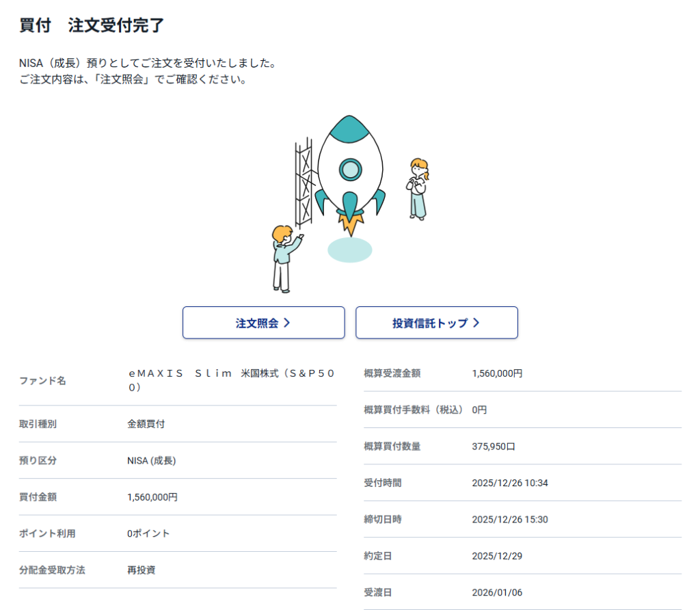Click the 再投資 distribution method value
Viewport: 700px width, 610px height.
pos(141,570)
